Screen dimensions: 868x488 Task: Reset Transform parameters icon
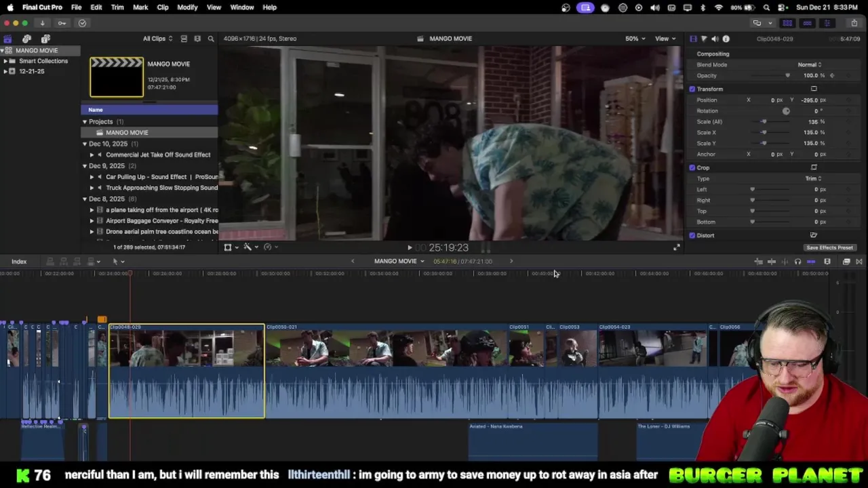pos(814,89)
